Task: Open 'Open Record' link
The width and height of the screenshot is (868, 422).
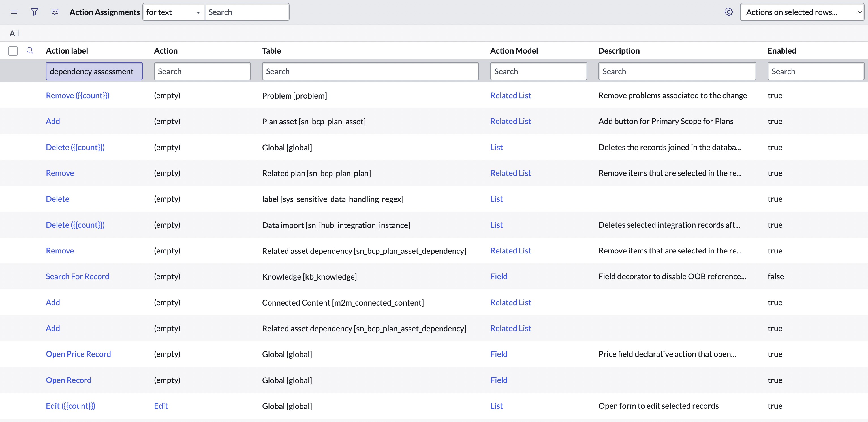Action: (x=69, y=380)
